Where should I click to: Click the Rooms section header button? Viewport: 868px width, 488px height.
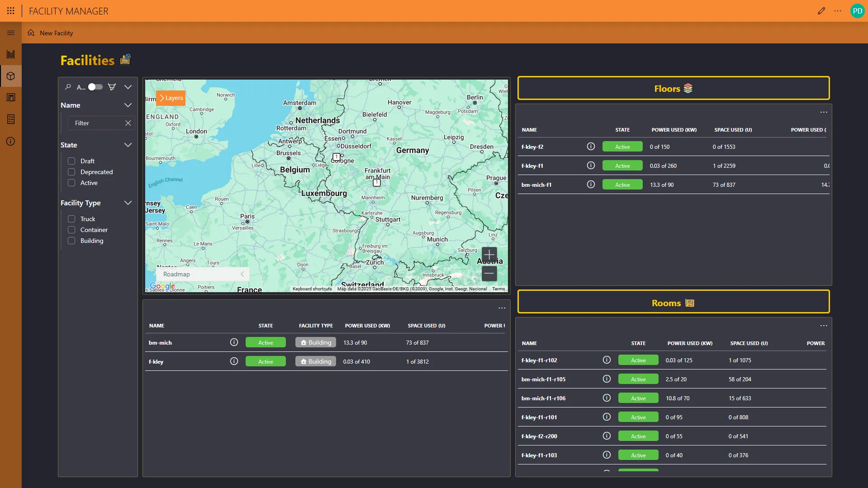tap(674, 302)
